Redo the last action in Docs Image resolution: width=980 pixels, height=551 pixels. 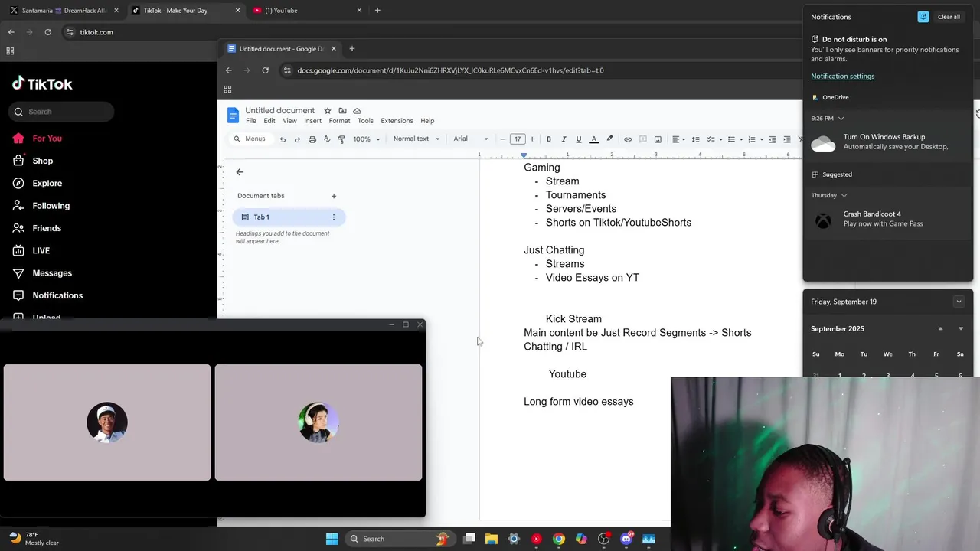click(297, 139)
